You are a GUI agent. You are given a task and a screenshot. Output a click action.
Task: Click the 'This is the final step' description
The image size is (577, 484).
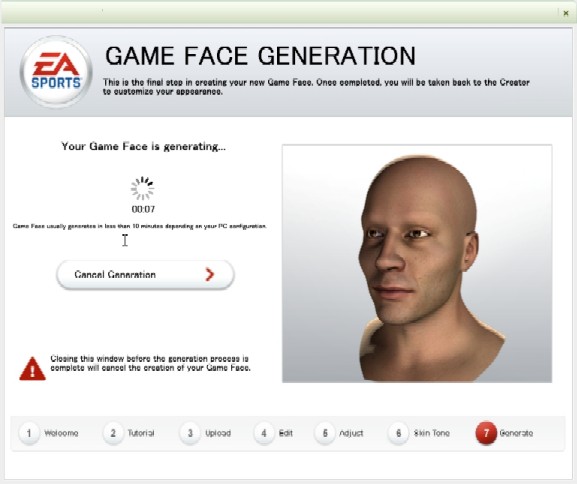coord(316,87)
